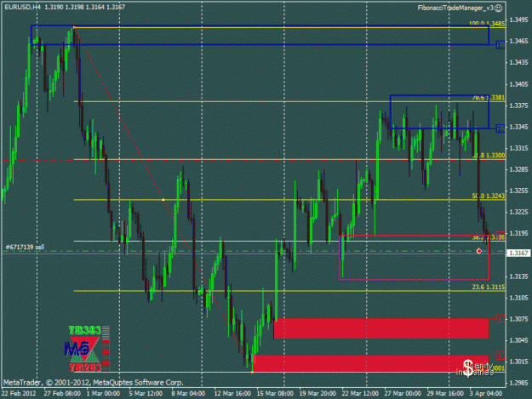532x399 pixels.
Task: Click the 1 Mar 00:00 time label
Action: click(x=103, y=394)
